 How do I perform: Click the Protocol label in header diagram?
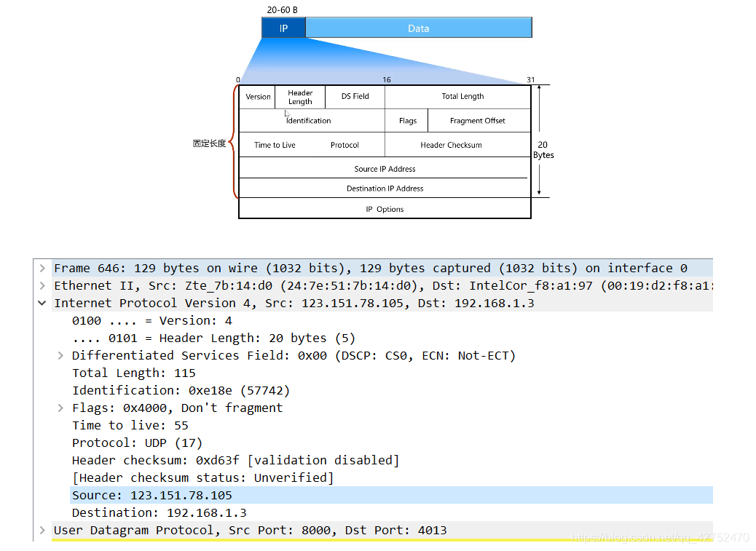(344, 145)
